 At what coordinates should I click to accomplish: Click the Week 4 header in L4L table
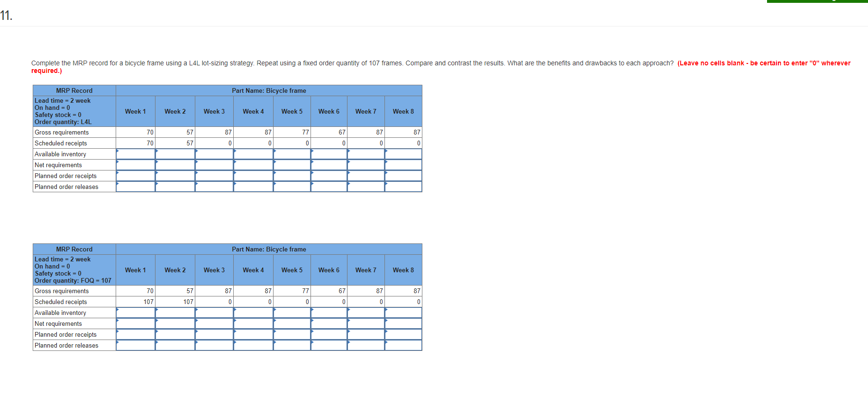point(253,111)
